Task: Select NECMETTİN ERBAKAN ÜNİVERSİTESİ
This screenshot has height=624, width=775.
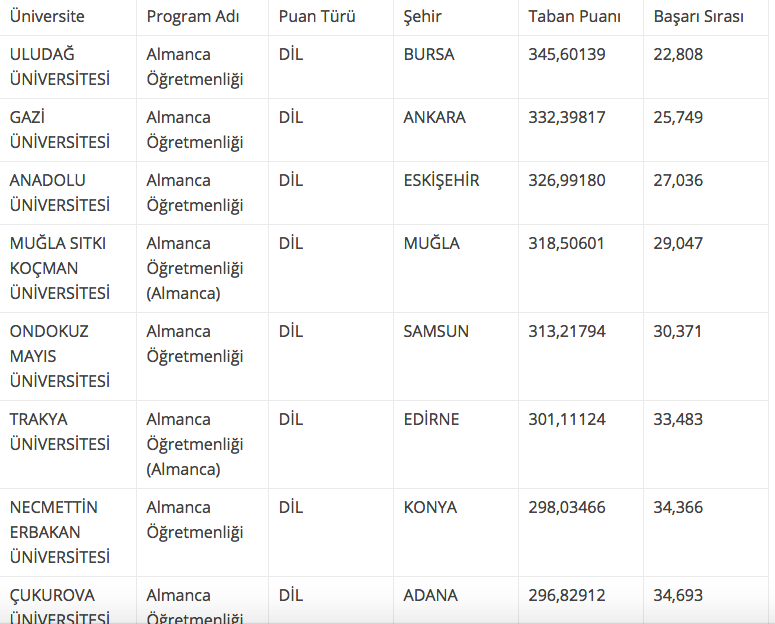Action: (x=59, y=532)
